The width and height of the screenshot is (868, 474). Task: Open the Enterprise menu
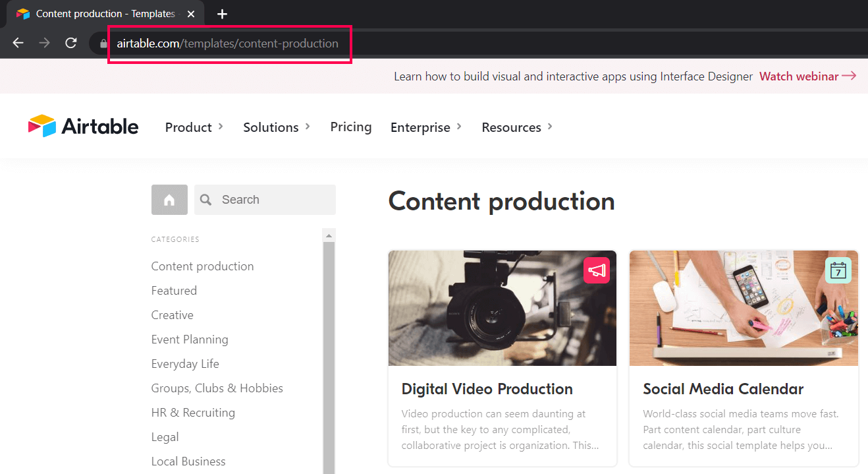(x=421, y=127)
